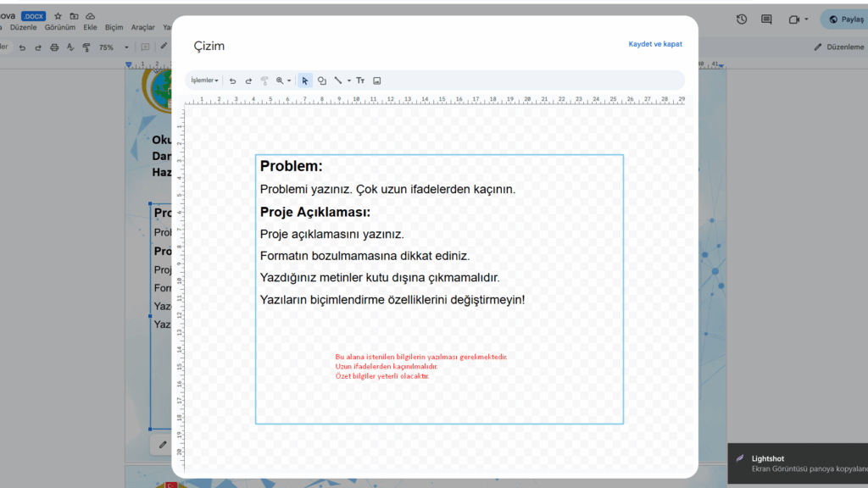Screen dimensions: 868x488
Task: Redo in the Docs main toolbar
Action: point(38,47)
